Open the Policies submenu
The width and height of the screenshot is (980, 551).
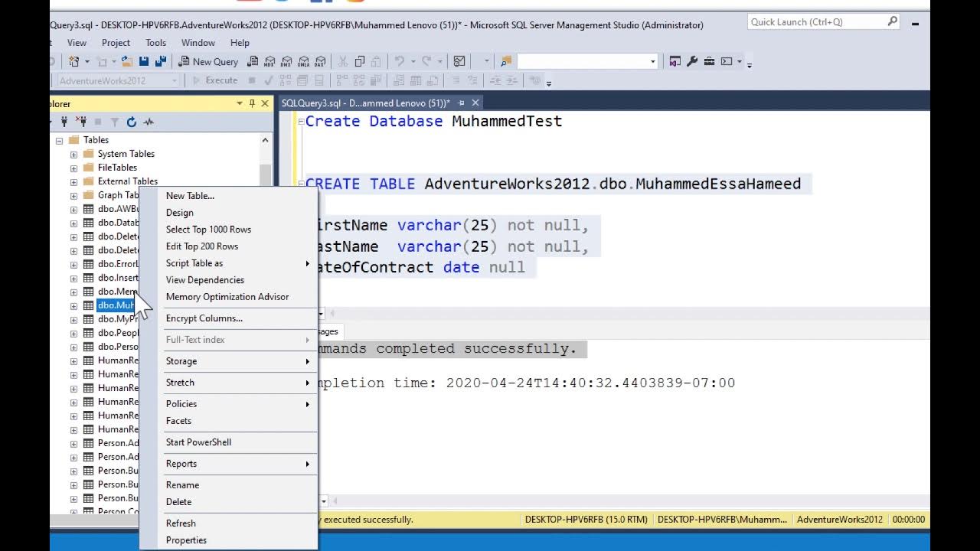tap(227, 404)
